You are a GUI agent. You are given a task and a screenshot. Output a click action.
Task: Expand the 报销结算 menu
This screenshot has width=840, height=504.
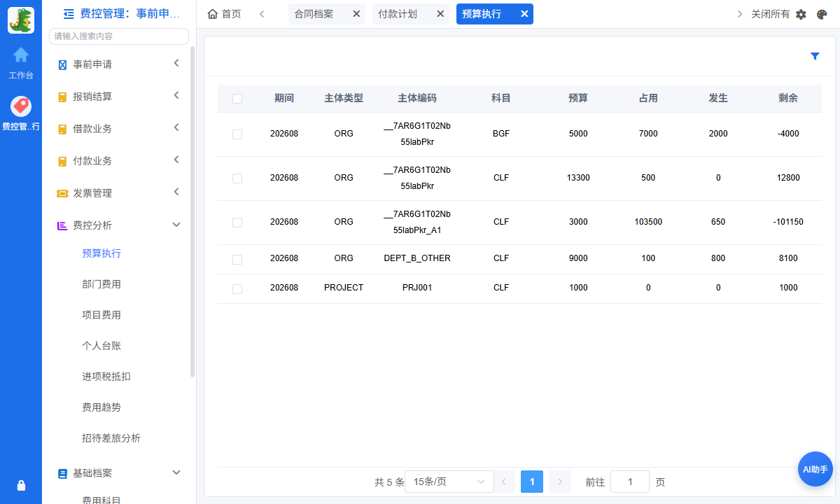pos(176,96)
